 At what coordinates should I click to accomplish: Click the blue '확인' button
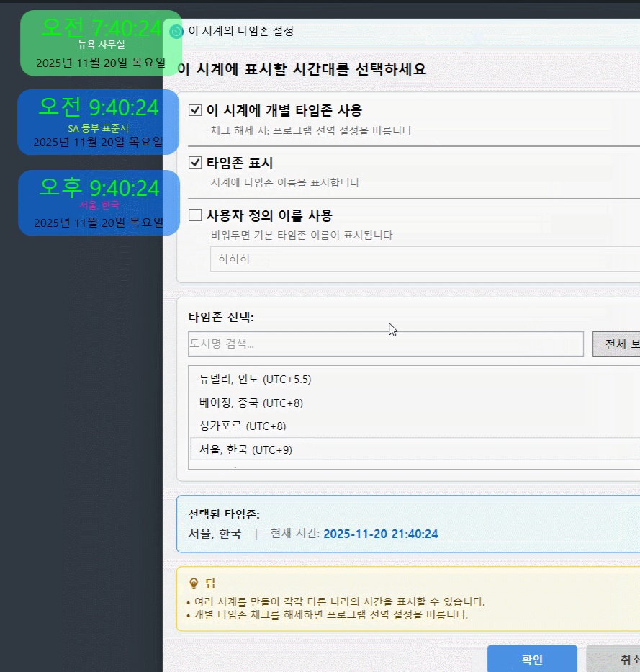pos(532,659)
